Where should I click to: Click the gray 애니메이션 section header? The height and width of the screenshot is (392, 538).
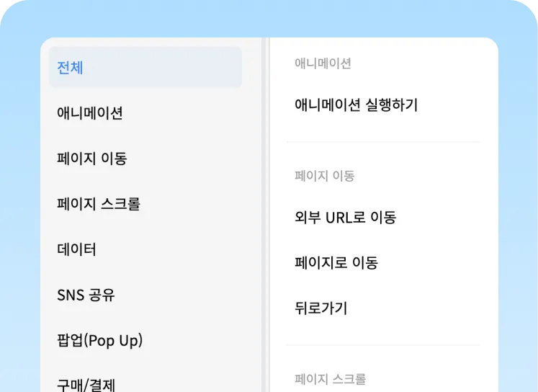(x=323, y=63)
